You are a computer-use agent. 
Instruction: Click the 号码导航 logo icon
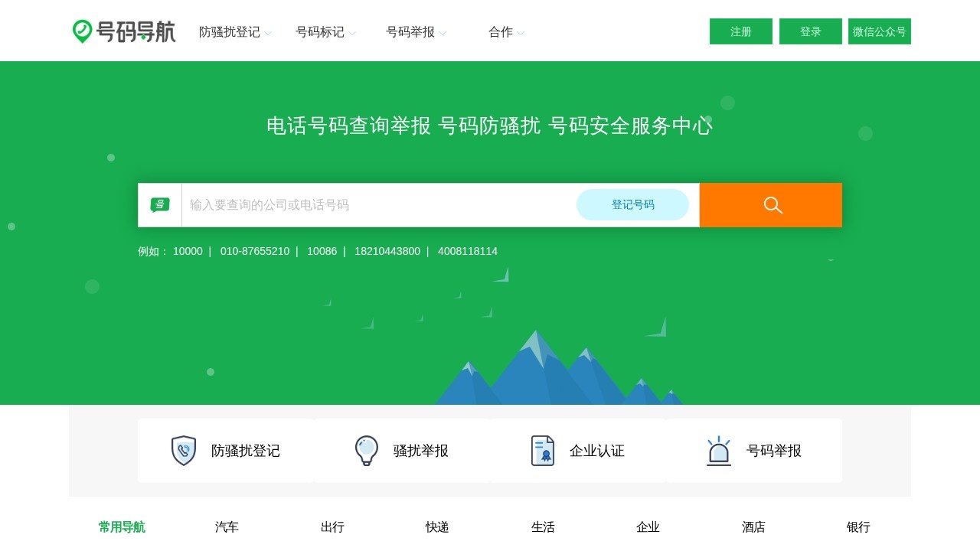(x=83, y=31)
